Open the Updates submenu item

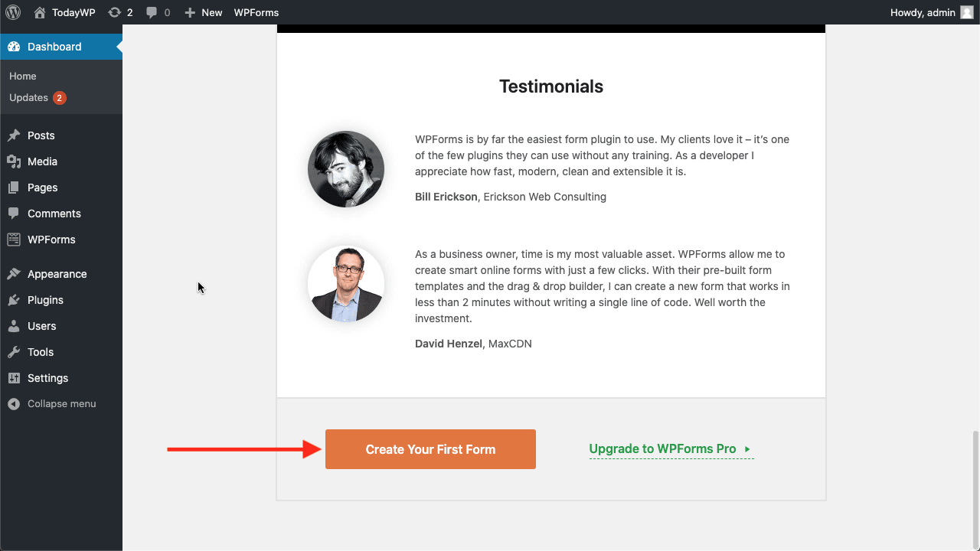29,97
